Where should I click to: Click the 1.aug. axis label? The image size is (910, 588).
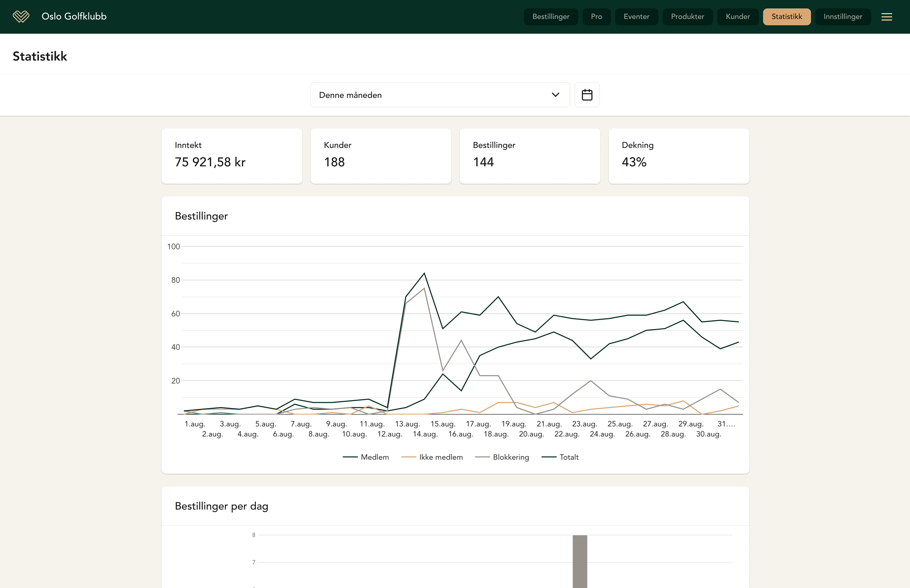(195, 424)
